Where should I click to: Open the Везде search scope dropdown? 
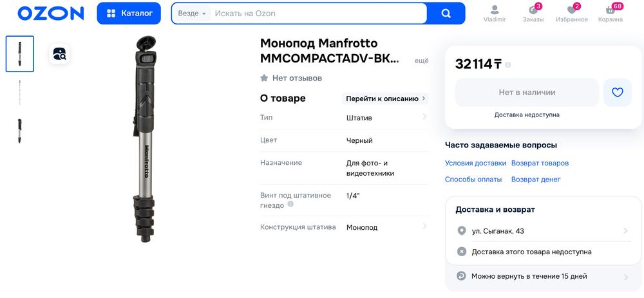[x=192, y=14]
